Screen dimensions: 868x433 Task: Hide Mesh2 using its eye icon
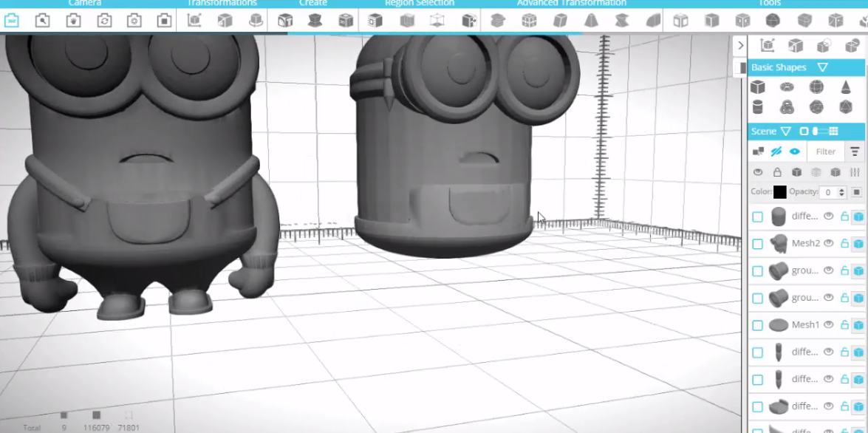tap(829, 243)
